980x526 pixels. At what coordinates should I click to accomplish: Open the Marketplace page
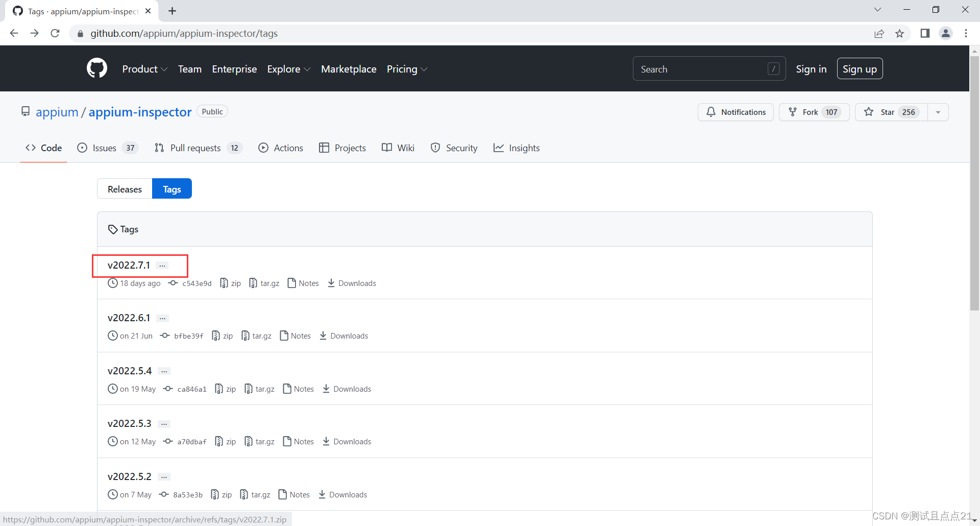click(349, 69)
